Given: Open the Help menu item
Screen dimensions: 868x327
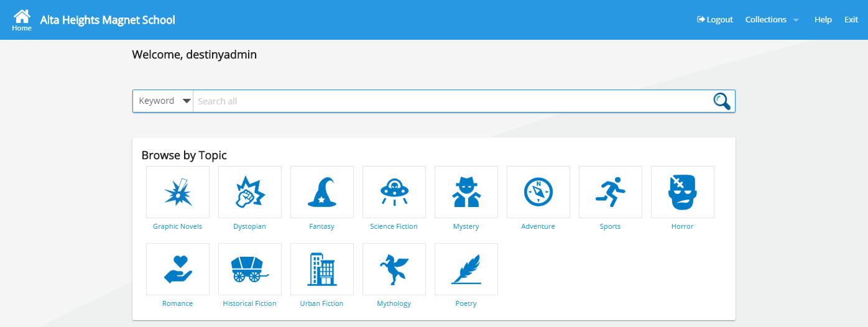Looking at the screenshot, I should [823, 20].
